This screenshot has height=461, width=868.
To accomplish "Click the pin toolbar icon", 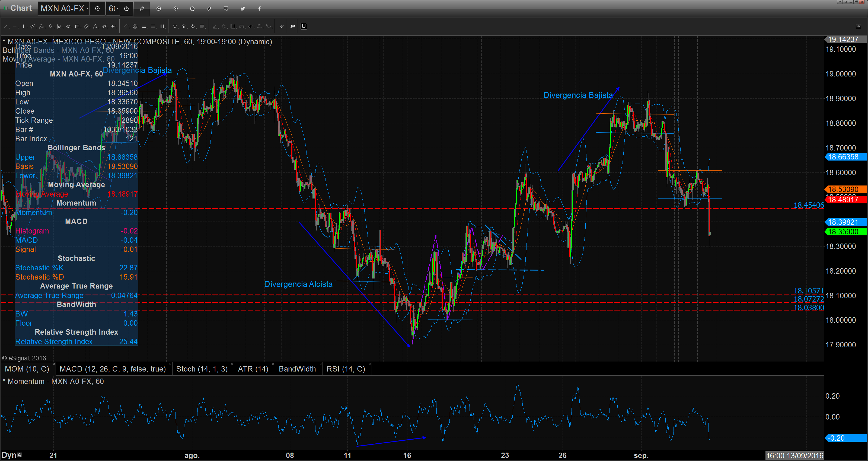I will (859, 26).
